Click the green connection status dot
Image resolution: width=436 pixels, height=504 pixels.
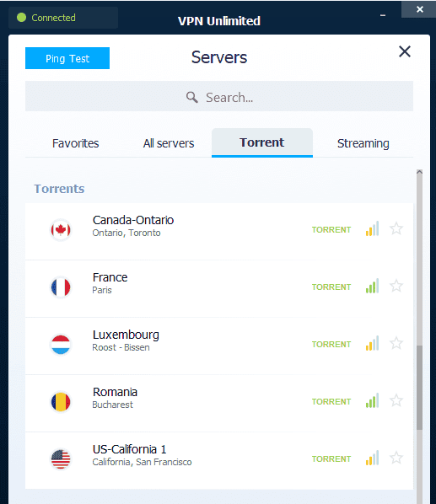22,18
